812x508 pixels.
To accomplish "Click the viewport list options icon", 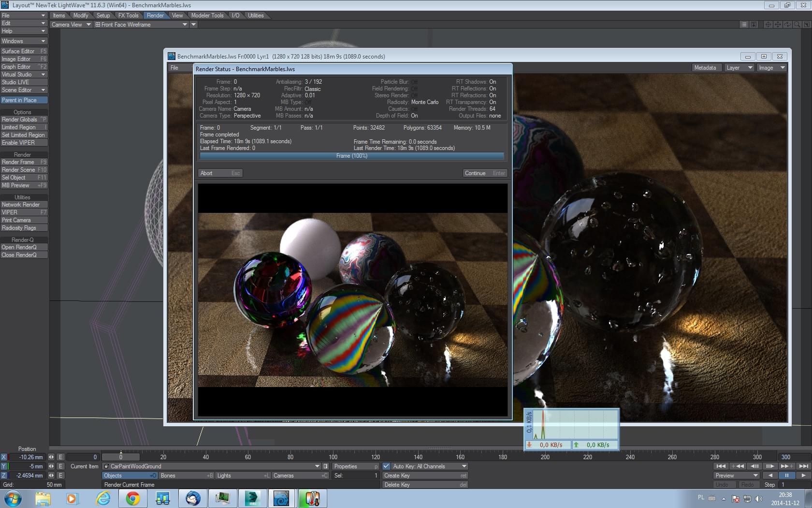I will point(744,25).
